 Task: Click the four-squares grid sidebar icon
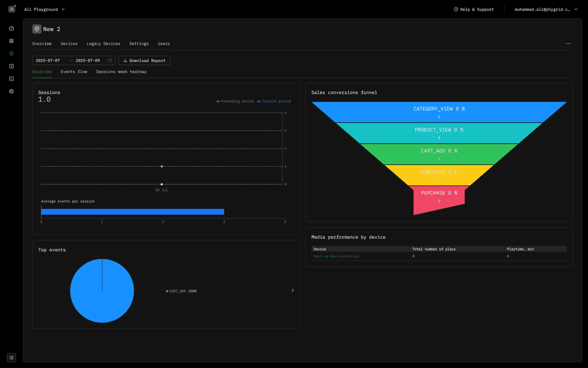(x=11, y=41)
